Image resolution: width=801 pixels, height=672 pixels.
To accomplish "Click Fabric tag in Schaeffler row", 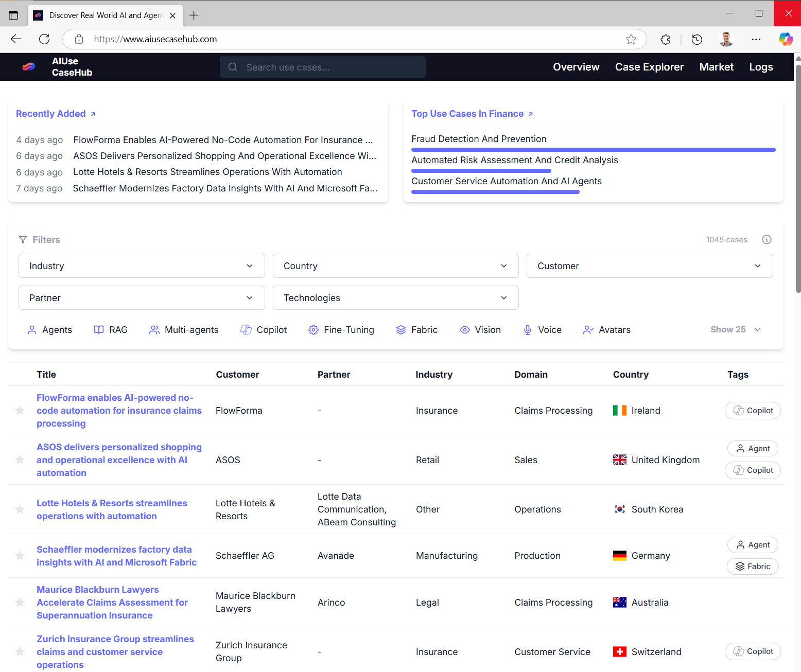I will point(753,567).
